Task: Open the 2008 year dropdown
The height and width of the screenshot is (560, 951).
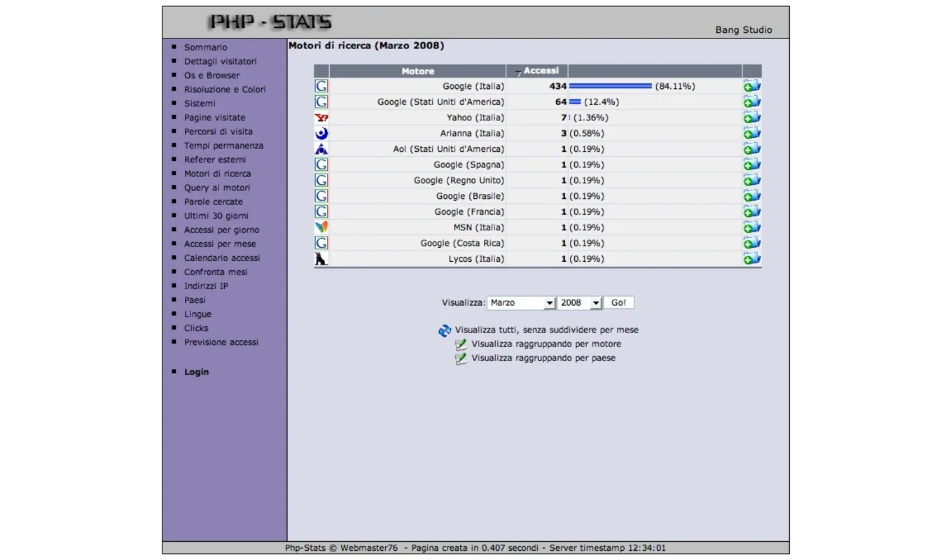Action: click(580, 303)
